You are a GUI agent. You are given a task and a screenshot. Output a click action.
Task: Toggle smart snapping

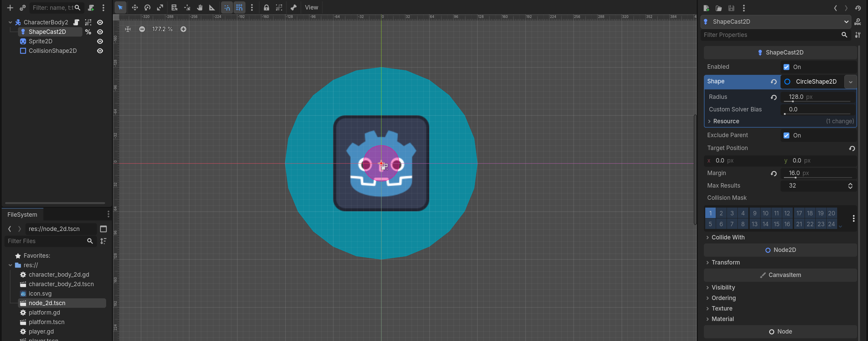pos(227,7)
